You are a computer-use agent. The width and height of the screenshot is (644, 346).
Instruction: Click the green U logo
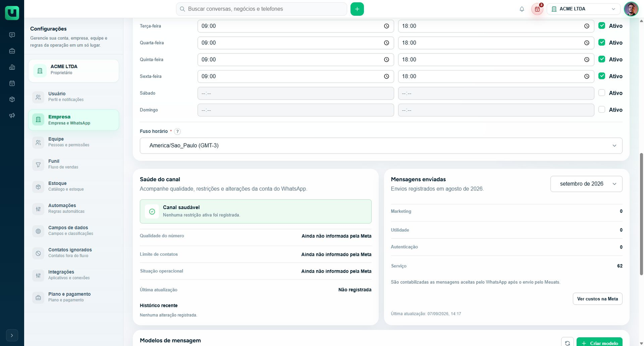tap(12, 13)
